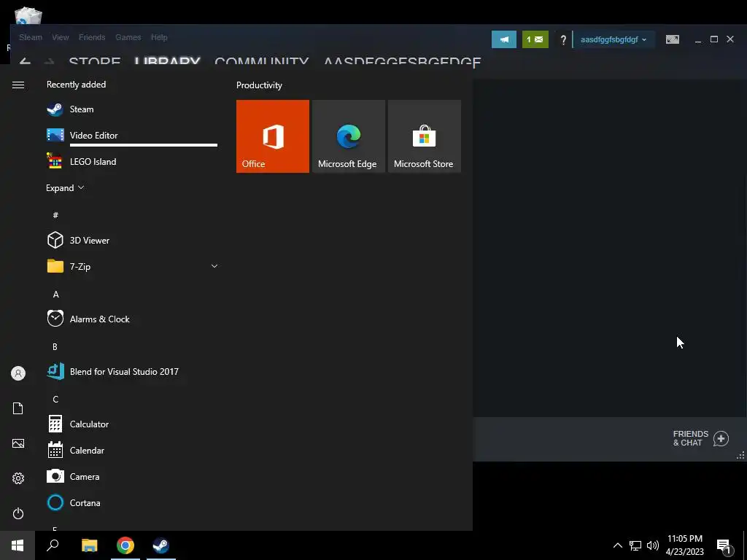Image resolution: width=747 pixels, height=560 pixels.
Task: Toggle the Start menu hamburger button
Action: [x=18, y=85]
